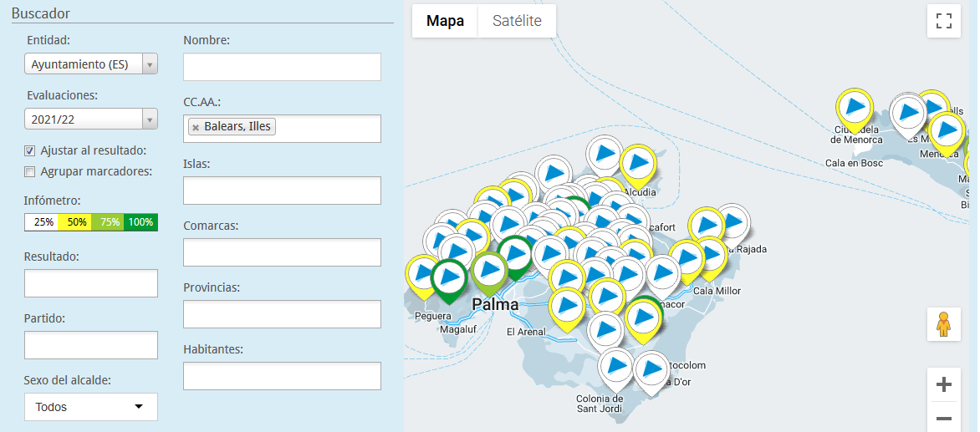Zoom out on the map
Image resolution: width=980 pixels, height=432 pixels.
[944, 418]
